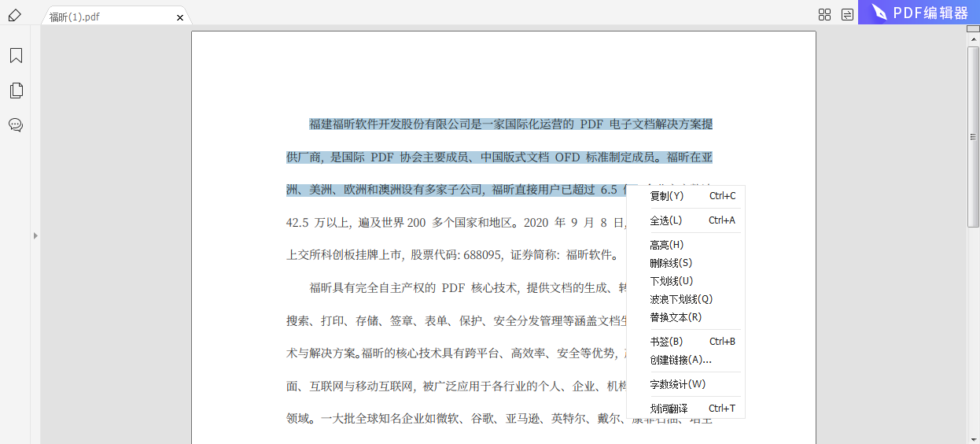Choose 全选(L) from the context menu
The image size is (980, 444).
[685, 220]
